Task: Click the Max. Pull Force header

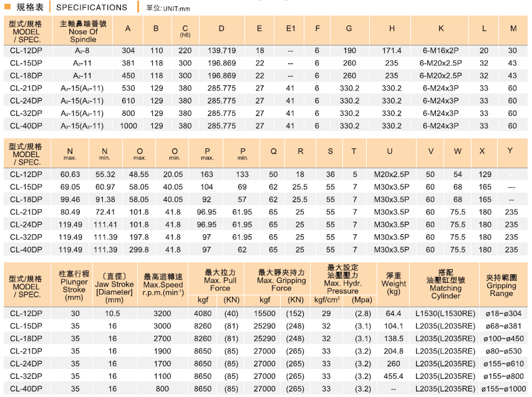Action: (220, 280)
